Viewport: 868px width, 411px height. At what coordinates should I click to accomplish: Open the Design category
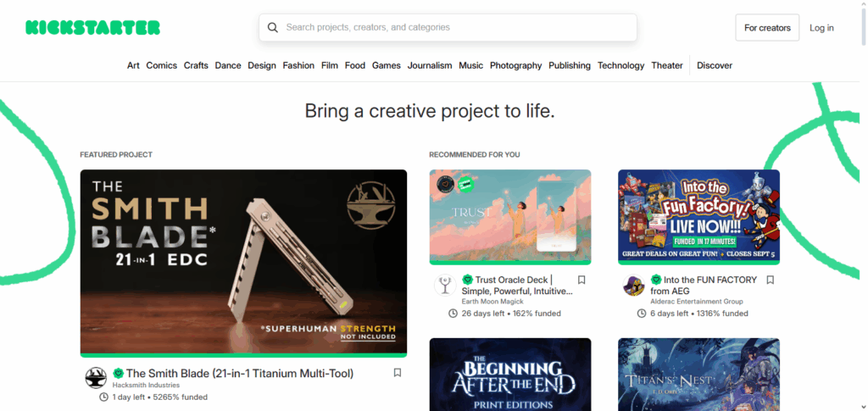262,65
